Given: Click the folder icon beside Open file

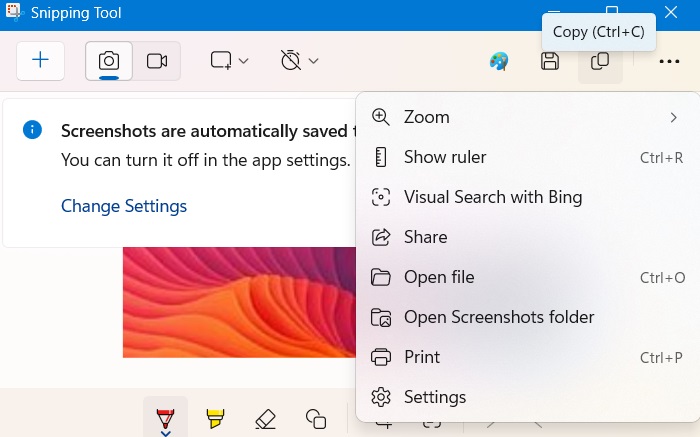Looking at the screenshot, I should 381,277.
